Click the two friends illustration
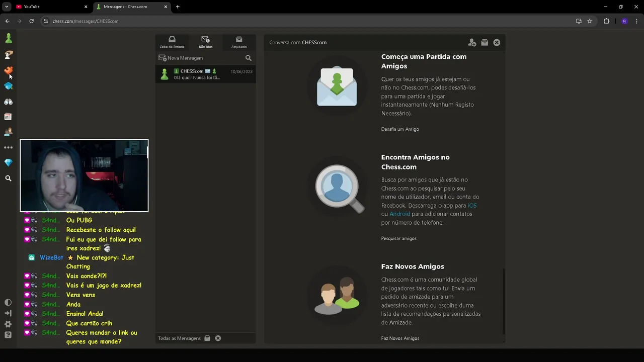Screen dimensions: 644x362 pos(337,296)
